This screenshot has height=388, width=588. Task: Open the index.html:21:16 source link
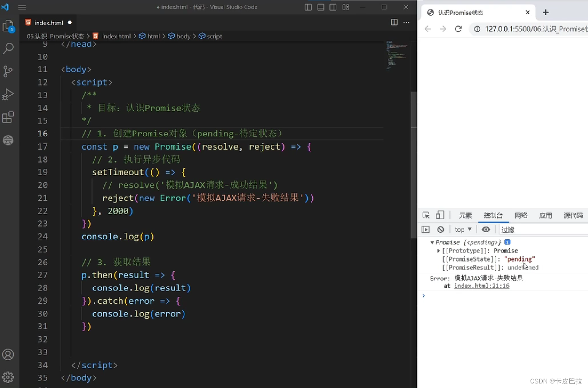click(x=481, y=286)
